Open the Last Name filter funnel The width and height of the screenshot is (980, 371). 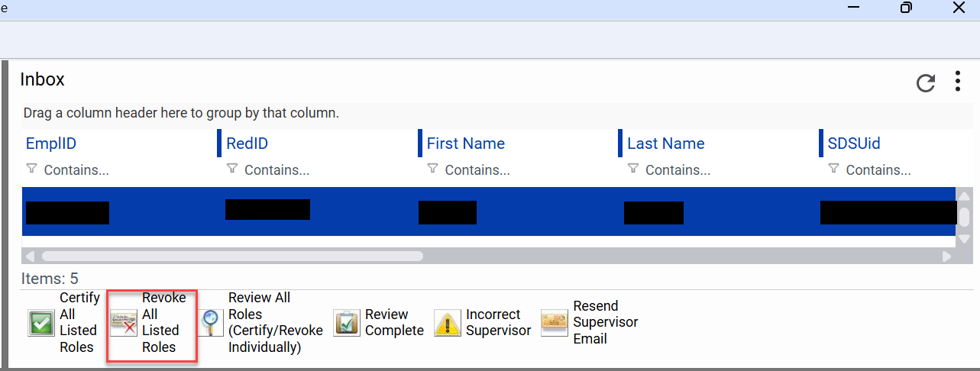633,169
